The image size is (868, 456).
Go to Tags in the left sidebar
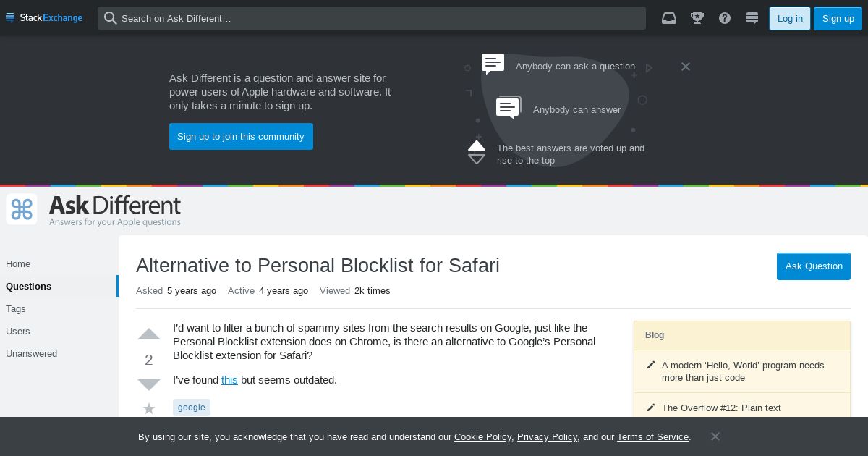coord(16,308)
